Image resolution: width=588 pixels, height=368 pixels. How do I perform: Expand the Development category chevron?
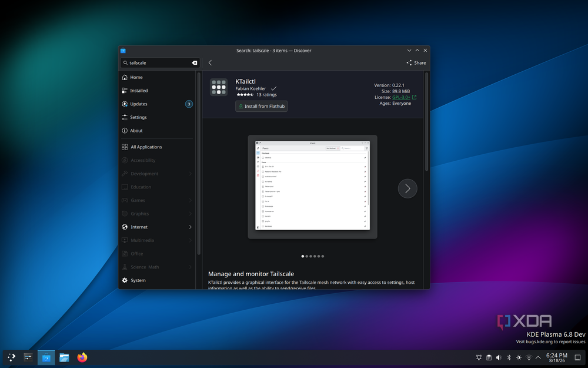tap(190, 174)
